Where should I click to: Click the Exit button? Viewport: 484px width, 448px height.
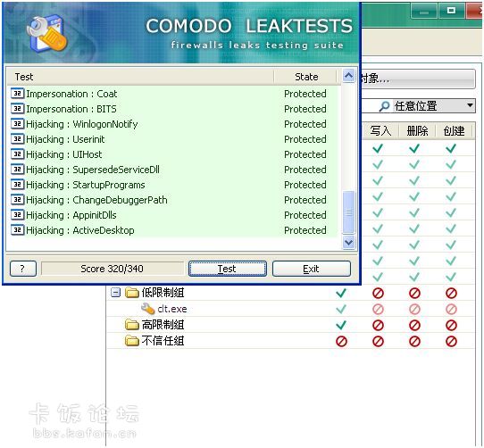coord(312,269)
